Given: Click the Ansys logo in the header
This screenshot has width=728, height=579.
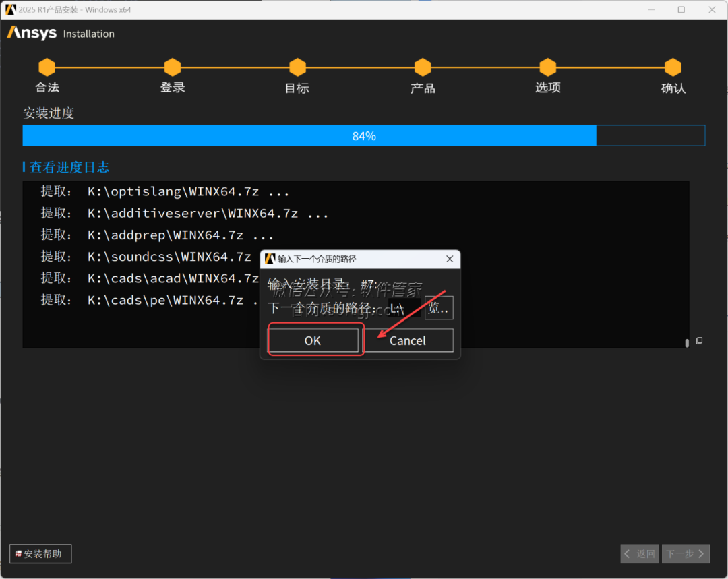Looking at the screenshot, I should [x=32, y=33].
